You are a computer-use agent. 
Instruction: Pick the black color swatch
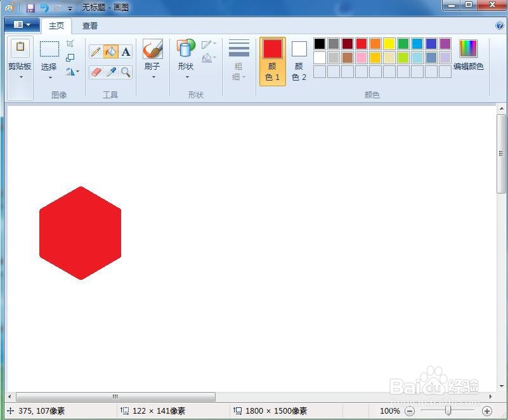(320, 44)
